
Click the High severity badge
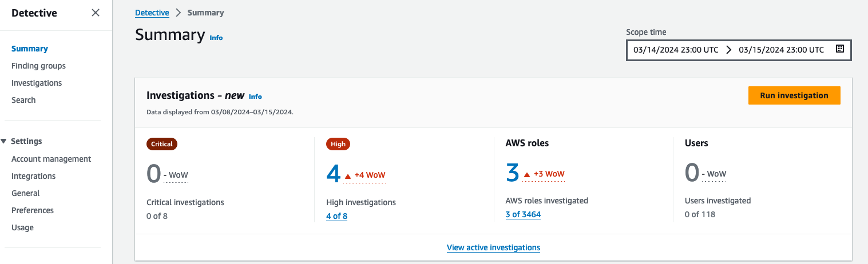[x=338, y=144]
